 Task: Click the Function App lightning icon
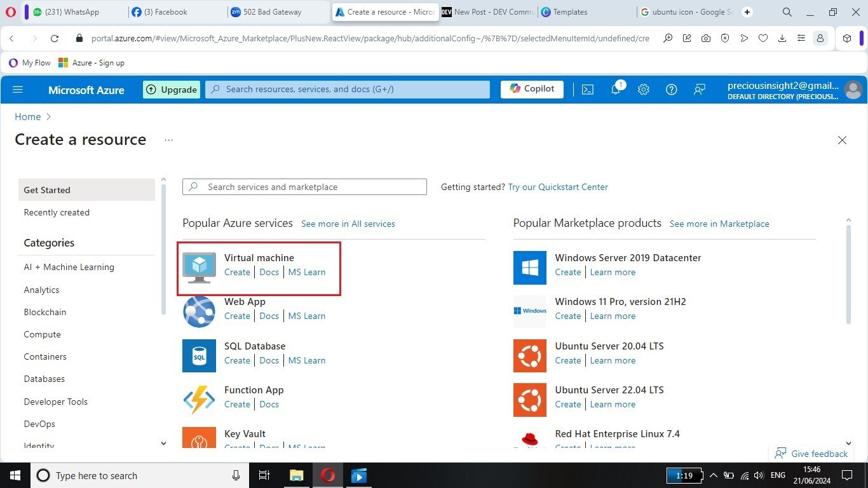tap(199, 400)
